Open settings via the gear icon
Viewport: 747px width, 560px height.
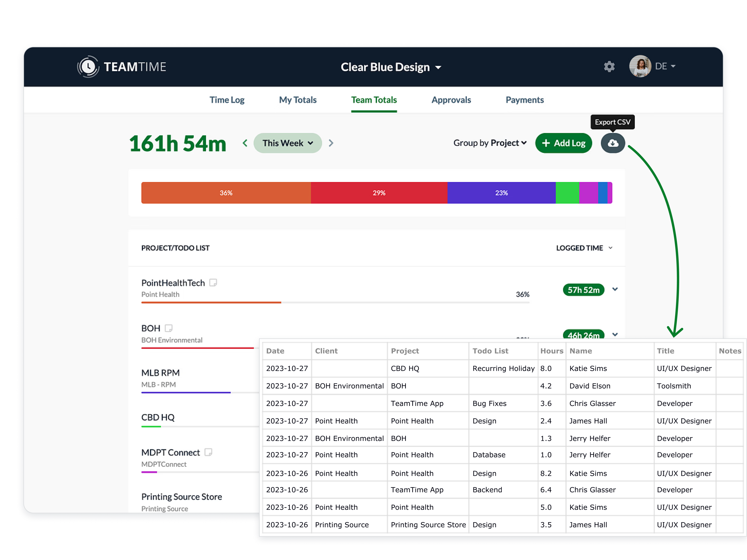609,66
